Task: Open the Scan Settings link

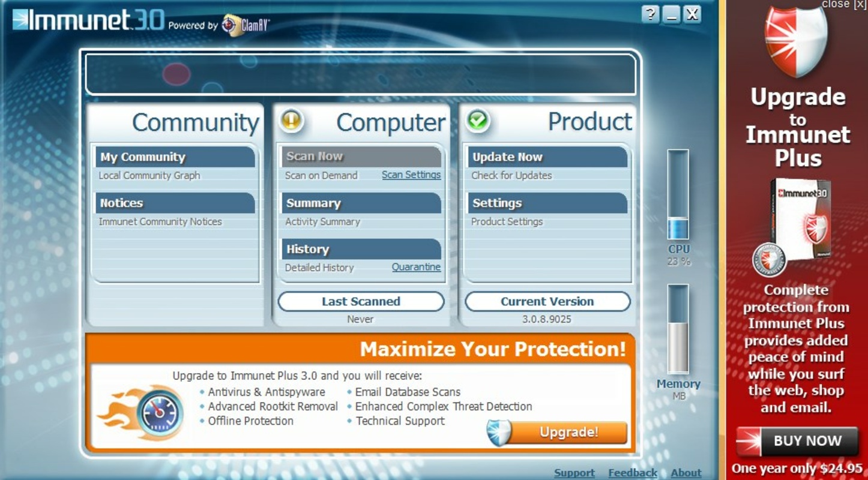Action: [411, 175]
